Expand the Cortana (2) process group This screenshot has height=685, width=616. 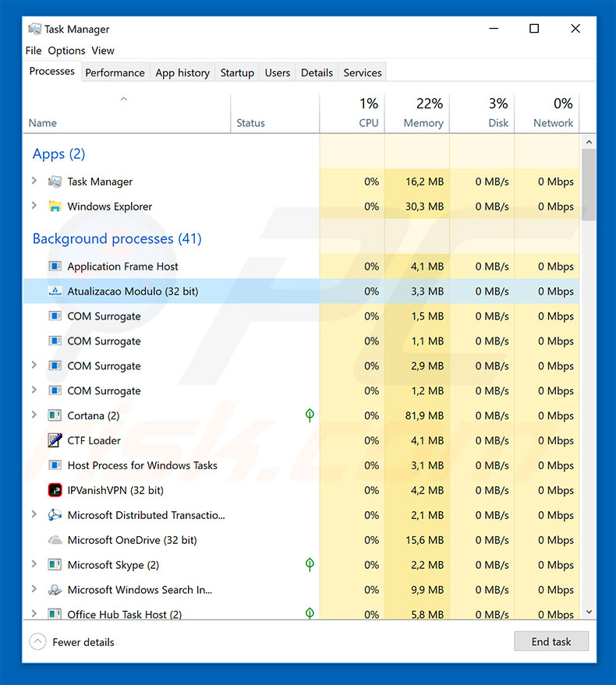click(34, 415)
